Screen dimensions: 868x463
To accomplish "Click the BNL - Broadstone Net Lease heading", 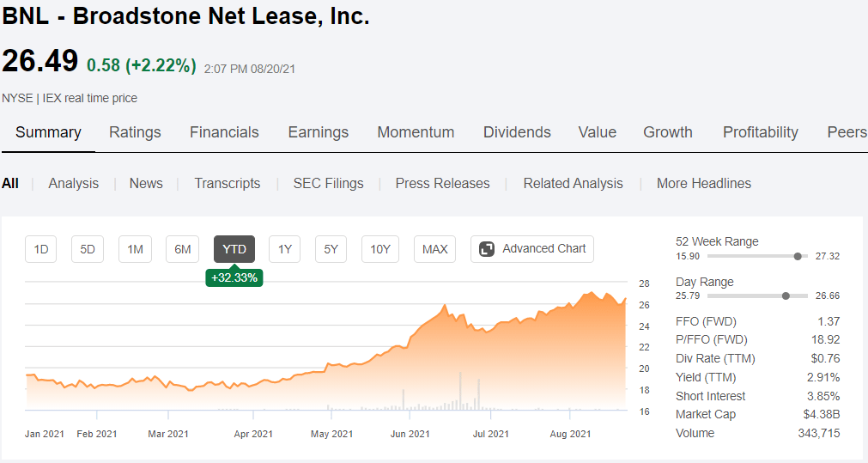I will (x=185, y=16).
